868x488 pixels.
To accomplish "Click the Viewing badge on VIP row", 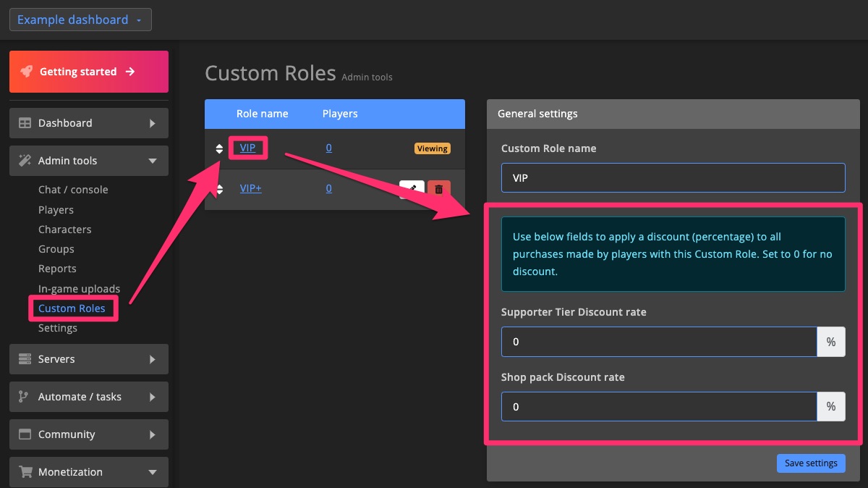I will [x=432, y=148].
